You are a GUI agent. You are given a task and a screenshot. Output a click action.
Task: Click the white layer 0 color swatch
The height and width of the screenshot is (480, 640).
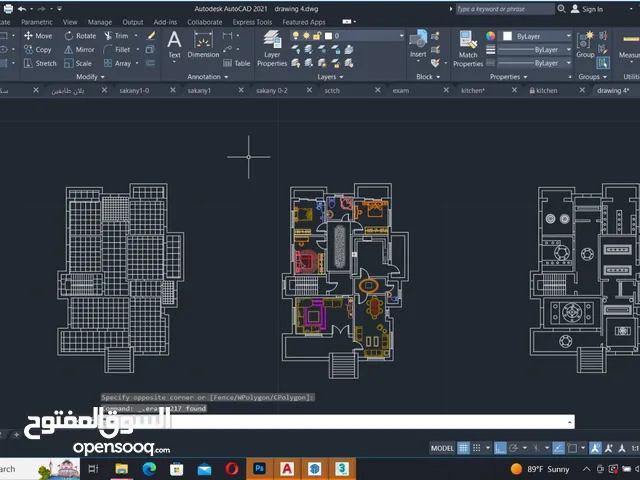[328, 36]
